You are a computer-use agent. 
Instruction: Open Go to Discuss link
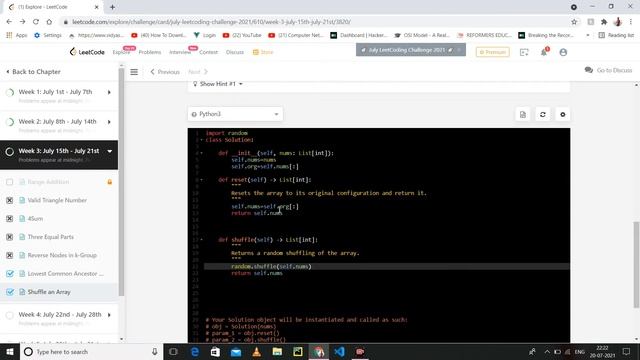click(x=609, y=70)
